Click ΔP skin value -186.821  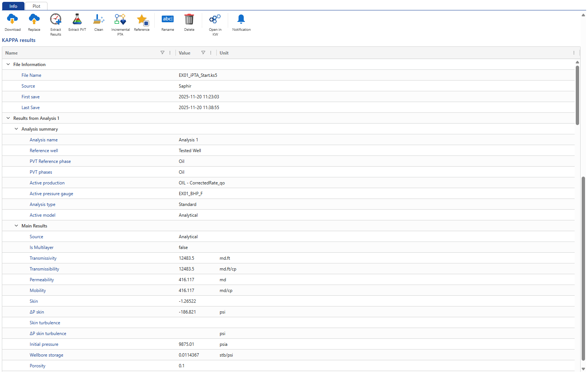point(187,312)
